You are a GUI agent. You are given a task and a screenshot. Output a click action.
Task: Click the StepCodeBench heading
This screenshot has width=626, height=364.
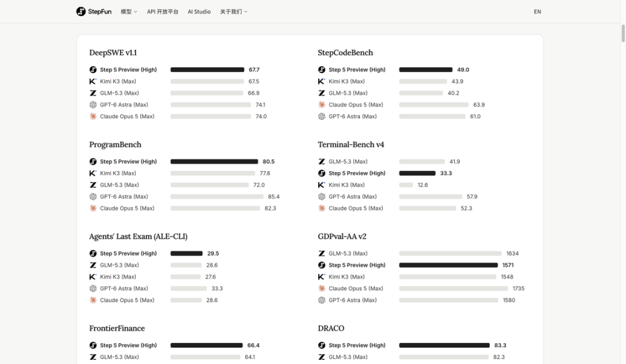coord(345,53)
